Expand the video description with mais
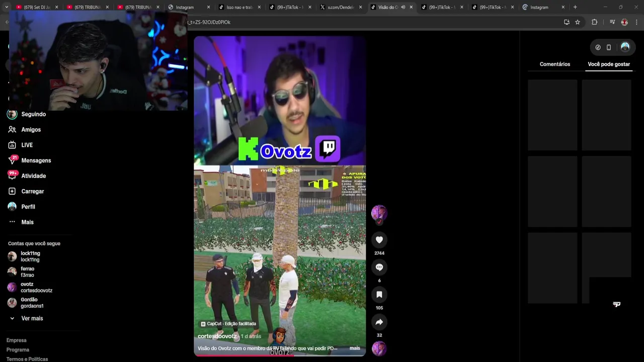 (355, 348)
